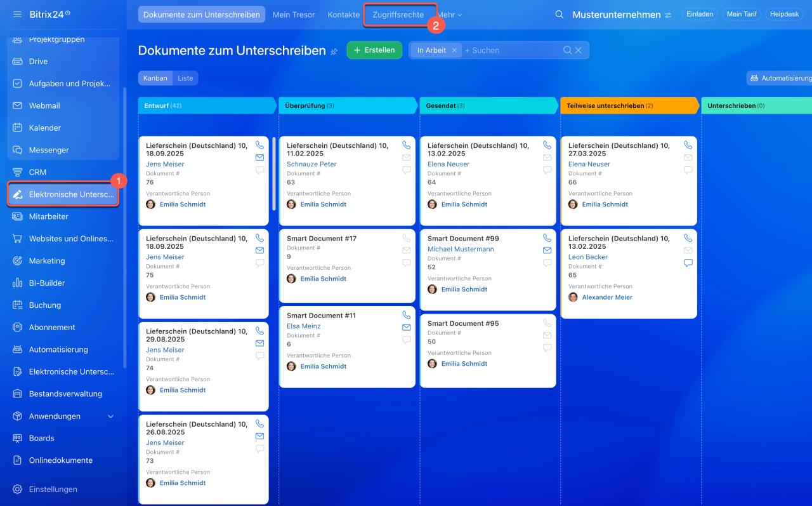Switch to Mein Tresor tab
The image size is (812, 506).
(294, 15)
